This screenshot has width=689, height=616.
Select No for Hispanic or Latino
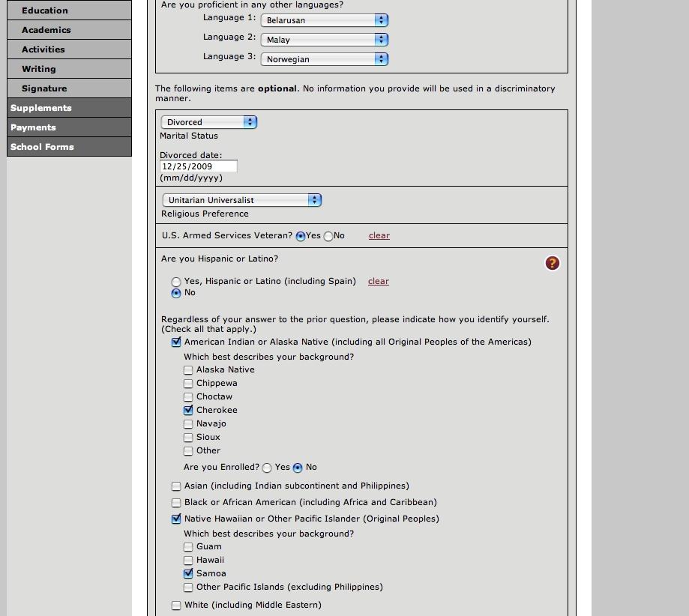tap(176, 293)
